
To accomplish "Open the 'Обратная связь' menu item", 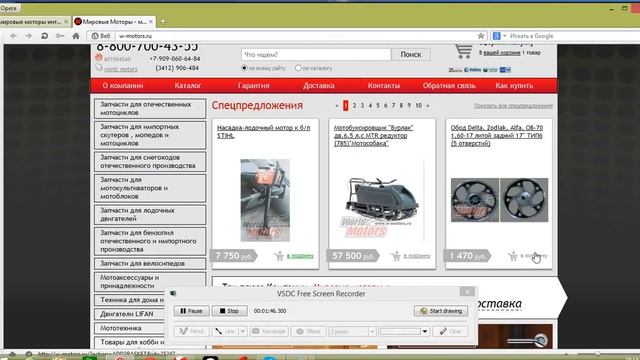I will pyautogui.click(x=449, y=86).
